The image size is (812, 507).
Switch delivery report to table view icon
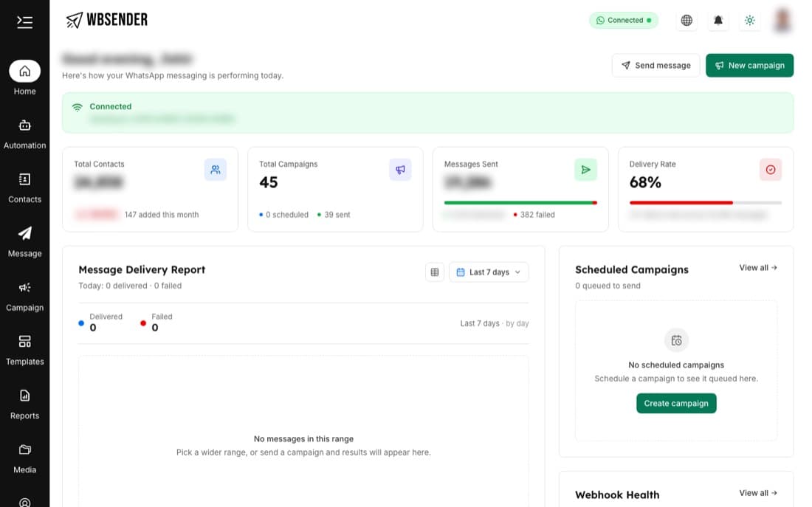(x=435, y=272)
